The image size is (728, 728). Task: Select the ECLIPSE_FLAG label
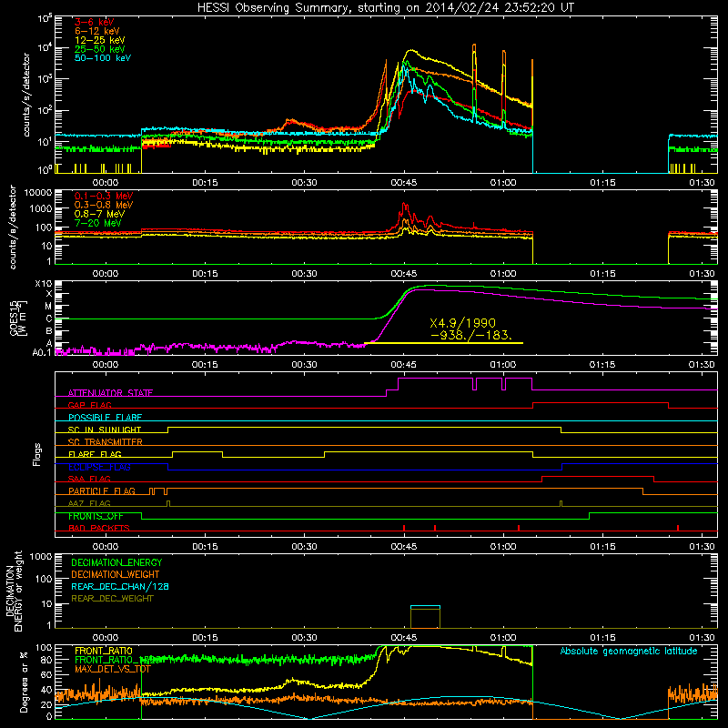tap(99, 467)
